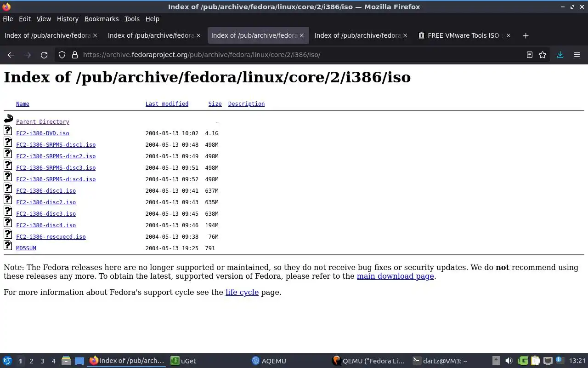Download FC2-i386-disc1.iso
The height and width of the screenshot is (368, 588).
tap(46, 191)
